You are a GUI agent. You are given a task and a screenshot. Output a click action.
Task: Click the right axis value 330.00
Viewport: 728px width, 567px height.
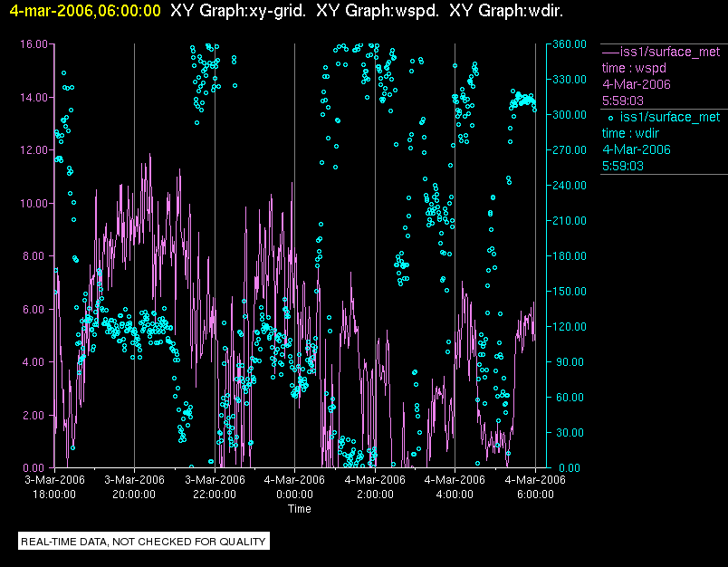pyautogui.click(x=570, y=80)
